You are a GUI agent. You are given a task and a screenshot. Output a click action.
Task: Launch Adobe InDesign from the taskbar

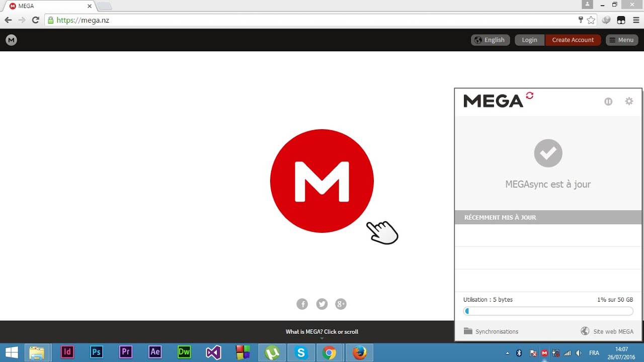coord(67,352)
